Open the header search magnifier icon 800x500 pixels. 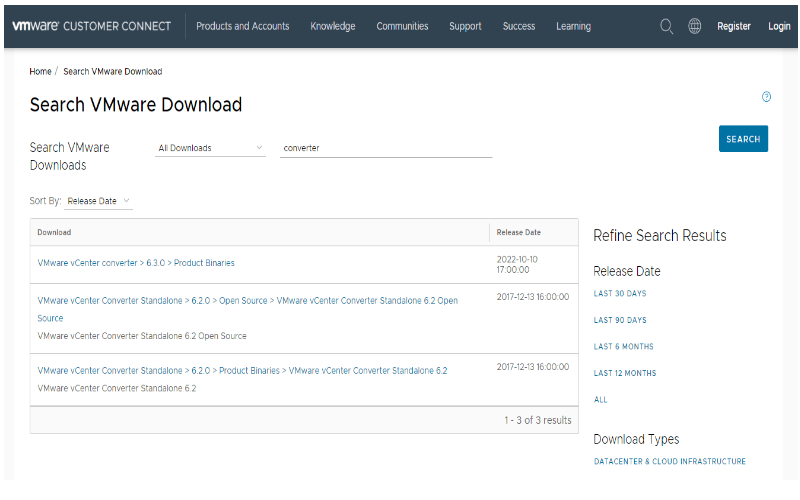pyautogui.click(x=666, y=26)
